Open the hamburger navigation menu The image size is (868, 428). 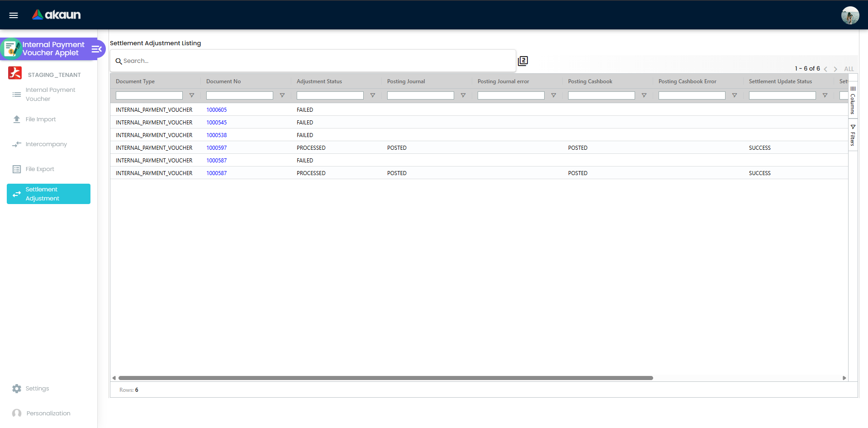pos(13,15)
